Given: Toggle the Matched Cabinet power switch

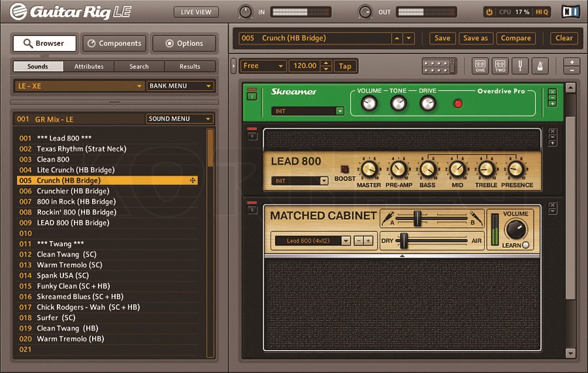Looking at the screenshot, I should pos(252,210).
